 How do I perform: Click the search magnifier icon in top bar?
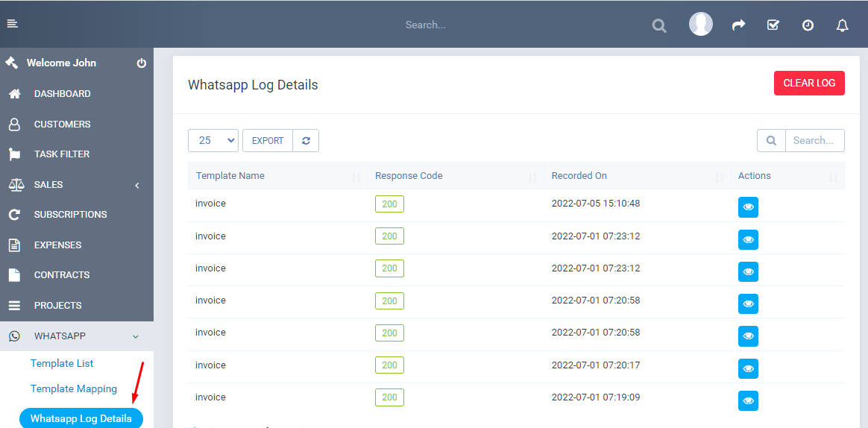tap(658, 25)
